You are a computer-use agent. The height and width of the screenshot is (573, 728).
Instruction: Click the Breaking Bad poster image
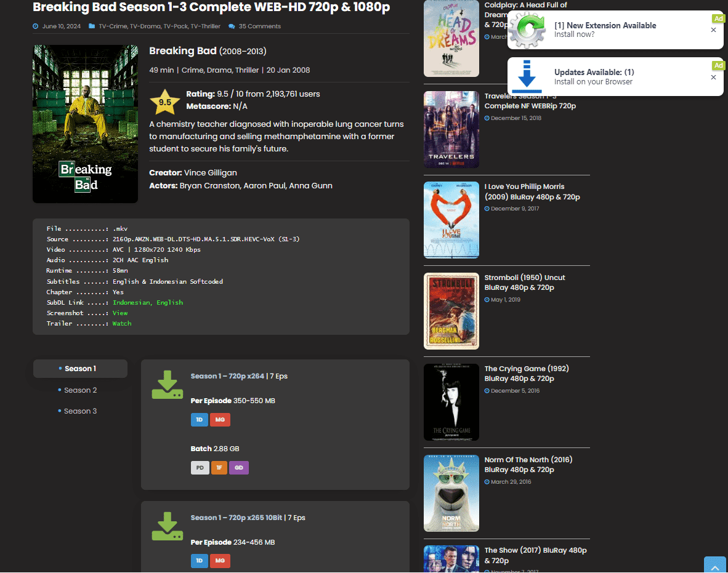(85, 124)
